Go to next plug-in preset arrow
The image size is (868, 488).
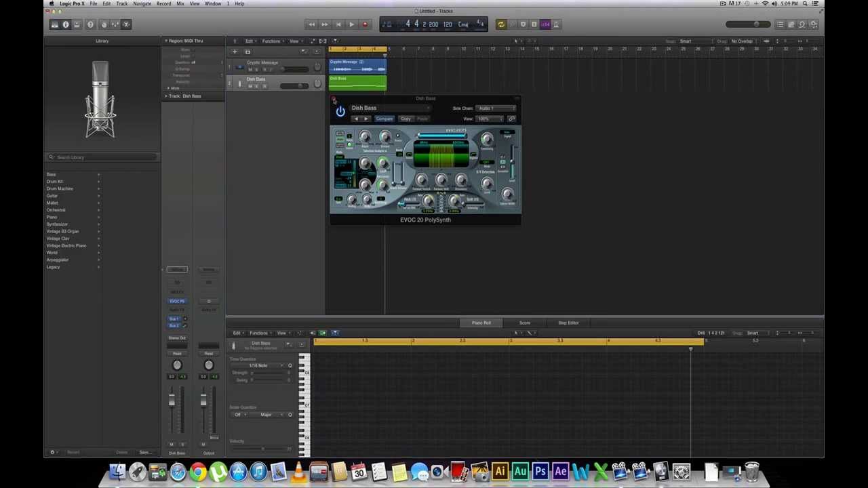point(366,119)
